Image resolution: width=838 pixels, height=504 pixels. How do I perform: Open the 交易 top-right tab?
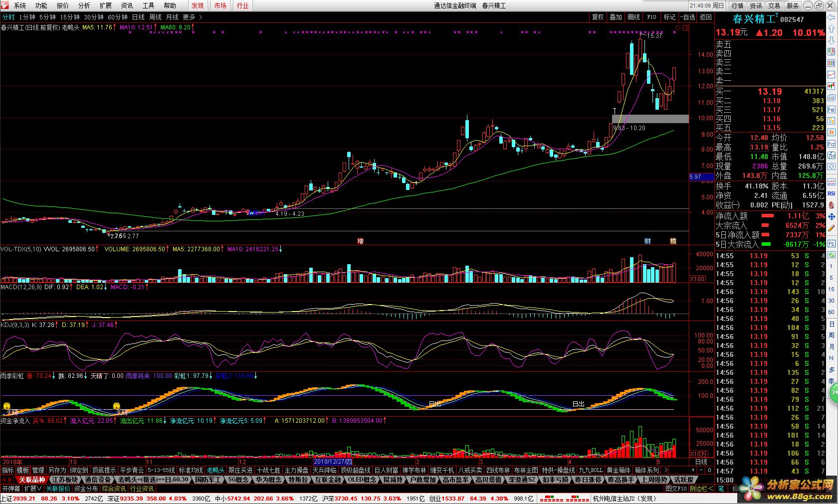774,5
